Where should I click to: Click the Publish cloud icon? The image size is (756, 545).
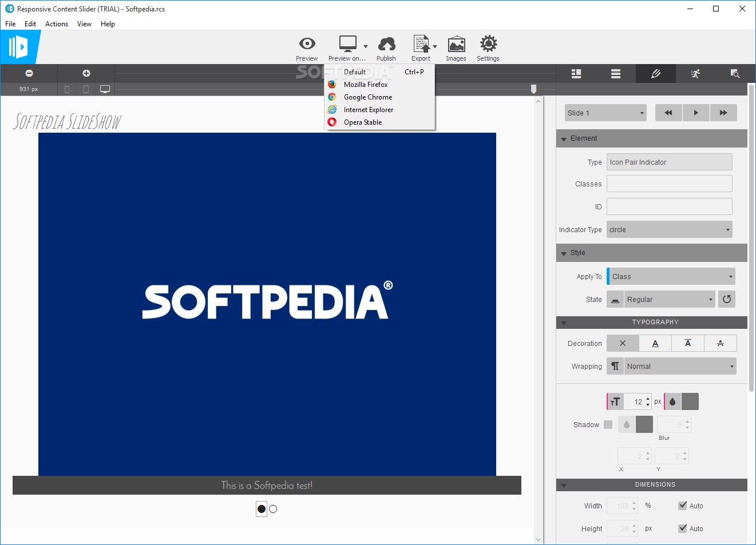(386, 43)
